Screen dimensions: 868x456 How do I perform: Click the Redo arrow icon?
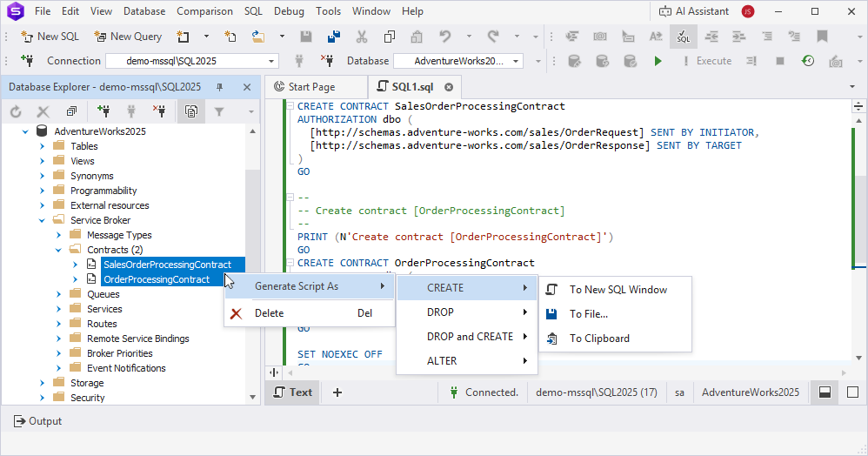492,37
